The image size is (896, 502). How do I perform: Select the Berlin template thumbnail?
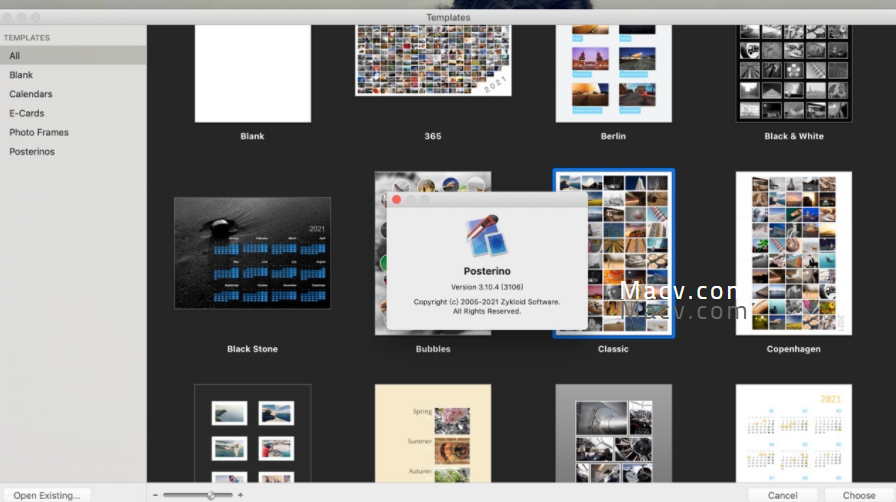pos(613,73)
